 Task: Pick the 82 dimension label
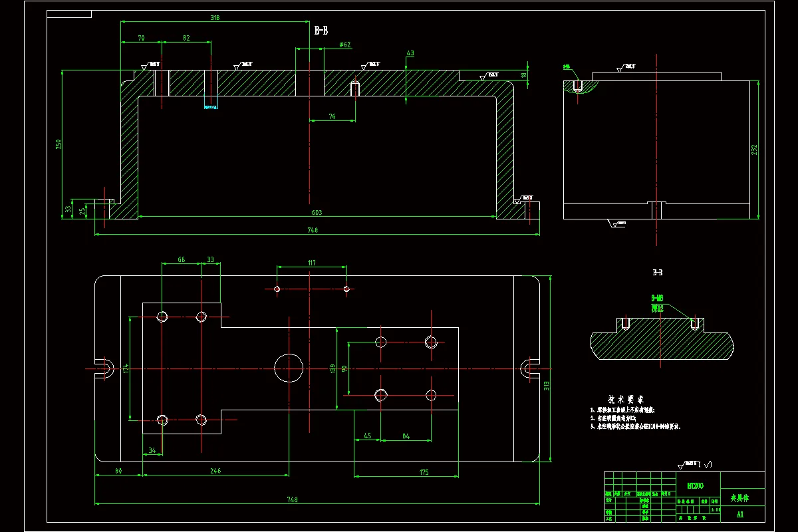coord(186,39)
